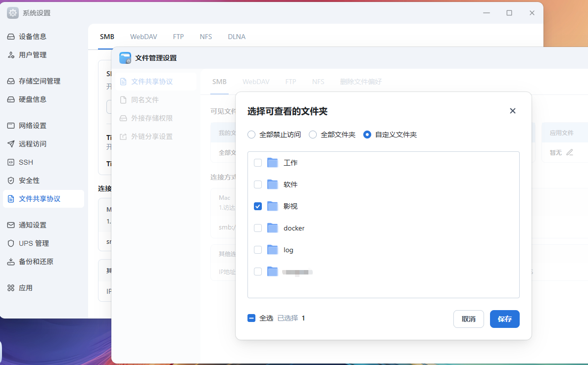This screenshot has height=365, width=588.
Task: Enable the log folder checkbox
Action: [258, 250]
